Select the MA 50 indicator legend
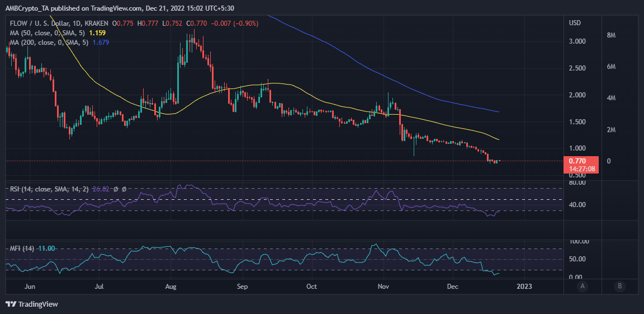644x314 pixels. click(48, 33)
